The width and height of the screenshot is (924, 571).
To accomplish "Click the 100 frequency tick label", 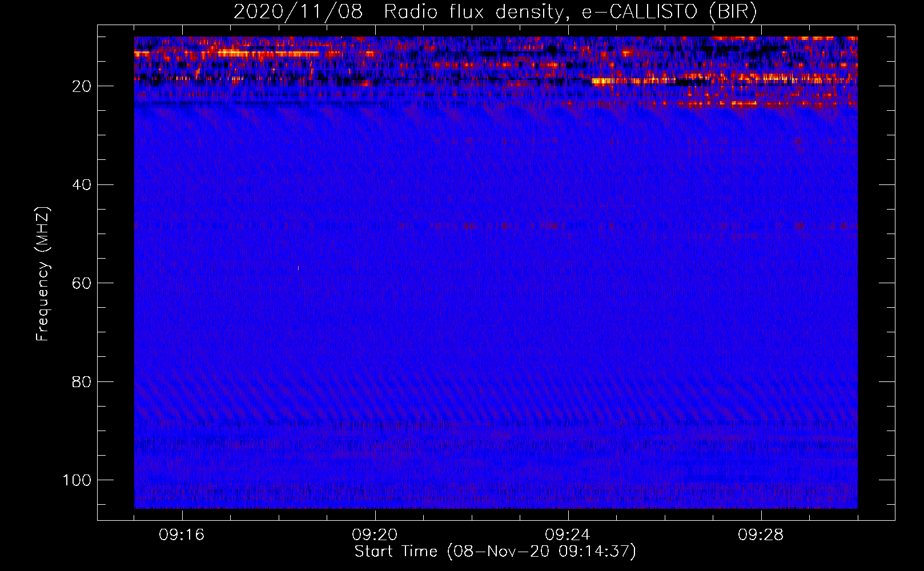I will [77, 480].
